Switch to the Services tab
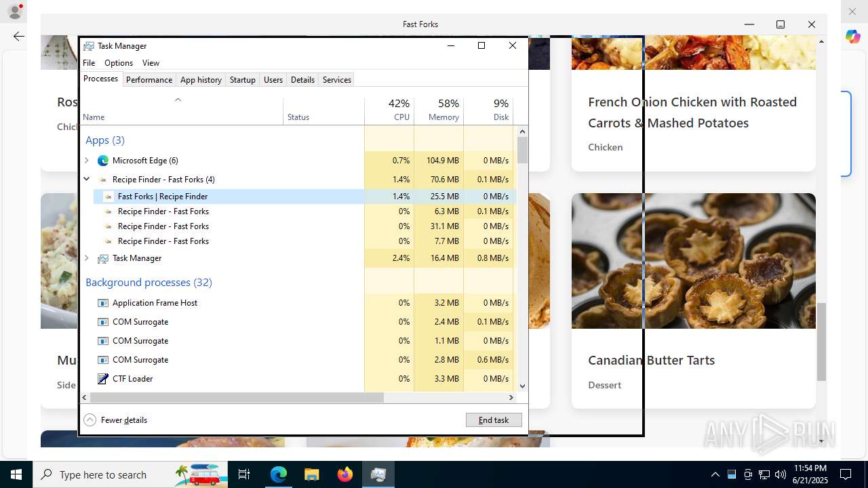This screenshot has width=868, height=488. coord(337,80)
